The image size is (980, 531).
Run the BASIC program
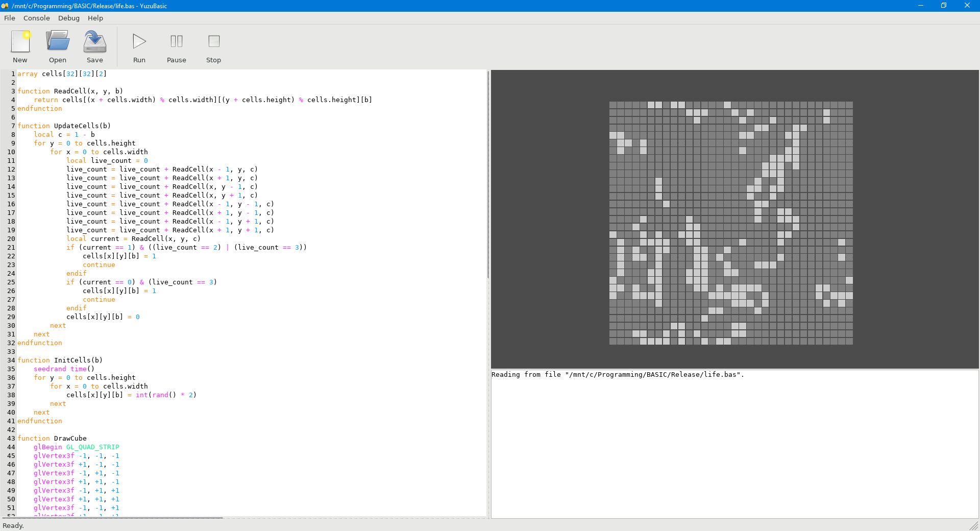pos(139,46)
